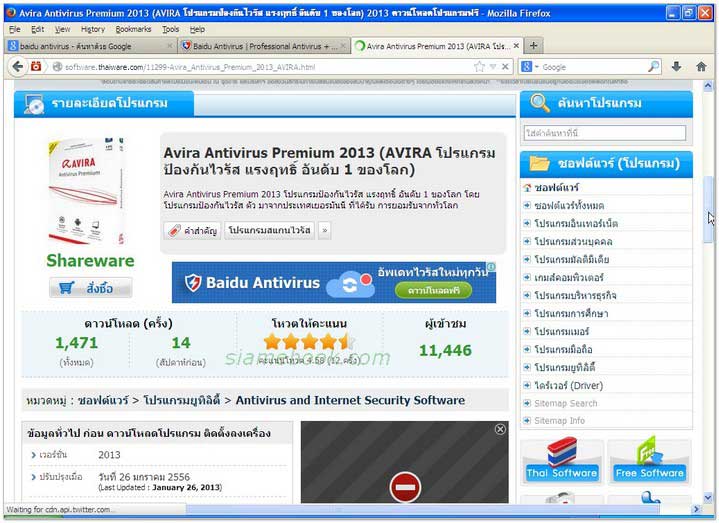
Task: Rate with the five-star voting stars
Action: pyautogui.click(x=310, y=342)
